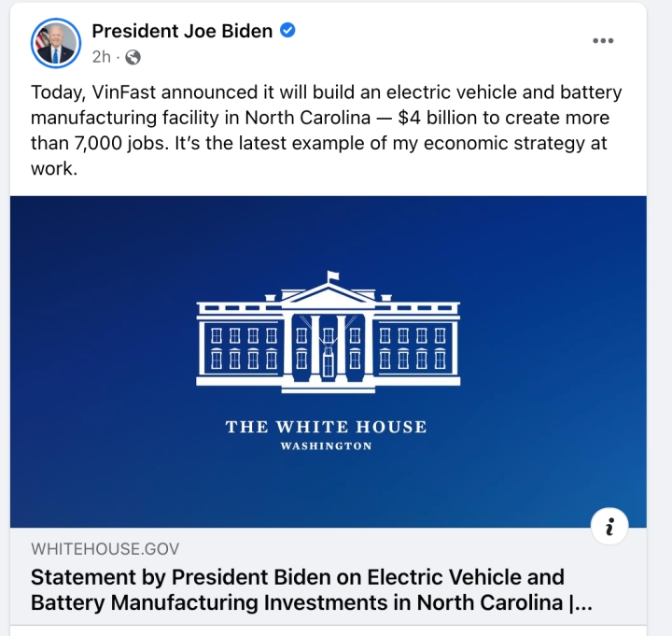Image resolution: width=672 pixels, height=636 pixels.
Task: Click the globe public audience icon
Action: [133, 57]
